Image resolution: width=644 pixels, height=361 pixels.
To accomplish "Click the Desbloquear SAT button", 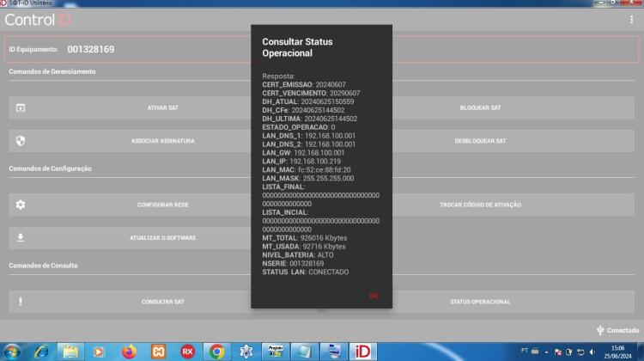I will coord(513,141).
